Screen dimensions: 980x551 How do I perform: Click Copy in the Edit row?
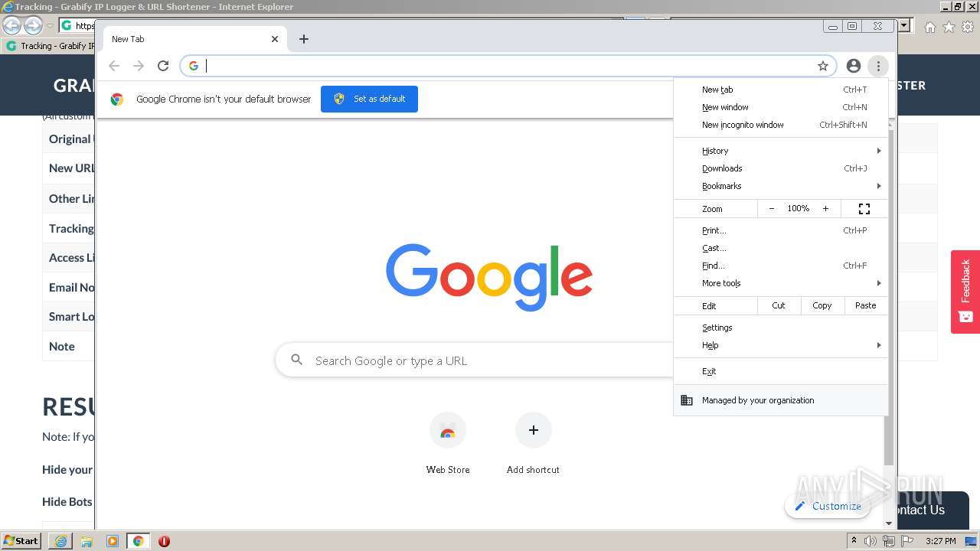[822, 305]
